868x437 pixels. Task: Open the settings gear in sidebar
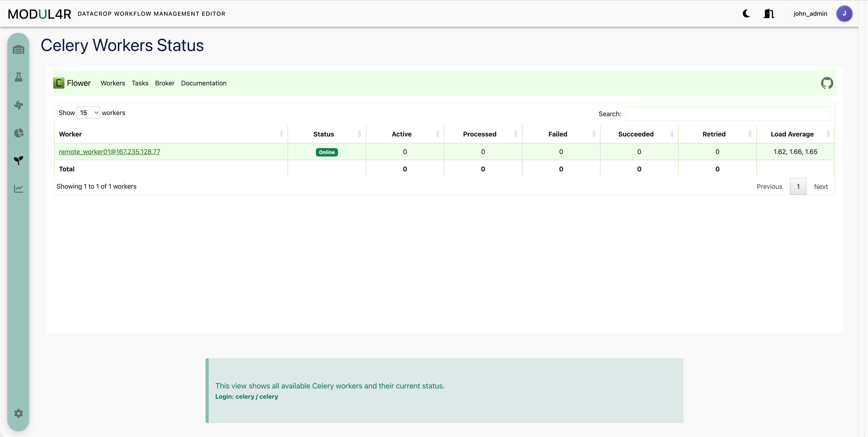[x=18, y=413]
